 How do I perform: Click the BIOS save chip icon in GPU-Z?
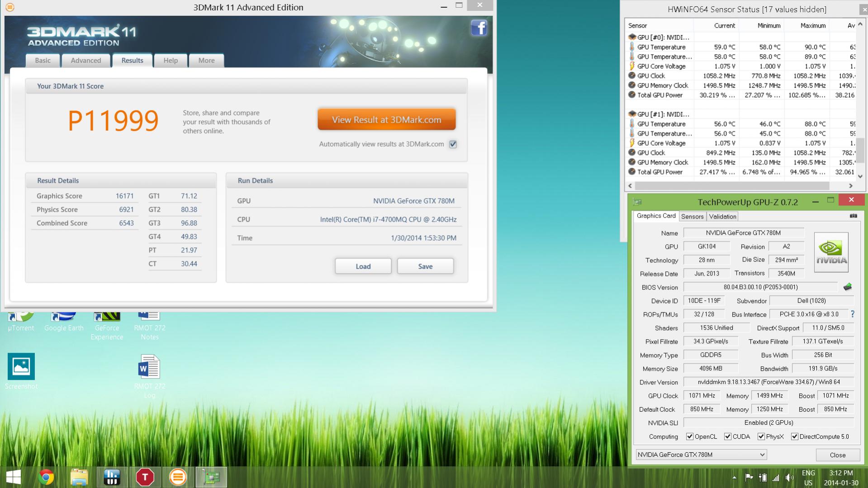[x=848, y=287]
